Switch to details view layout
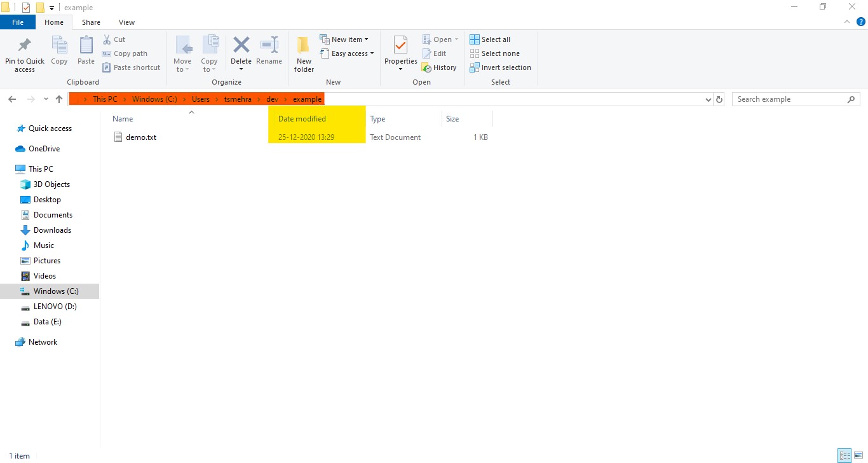This screenshot has height=463, width=868. pyautogui.click(x=844, y=455)
